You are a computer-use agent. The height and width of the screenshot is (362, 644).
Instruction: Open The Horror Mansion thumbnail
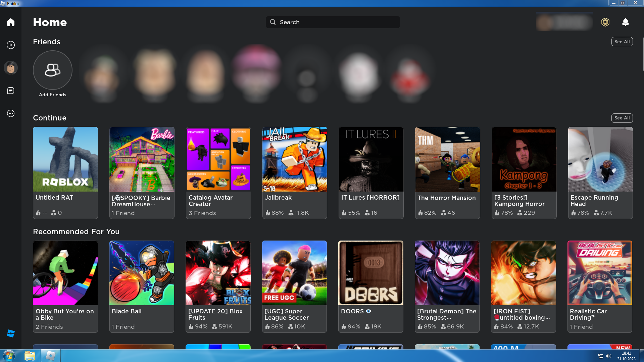click(x=448, y=159)
